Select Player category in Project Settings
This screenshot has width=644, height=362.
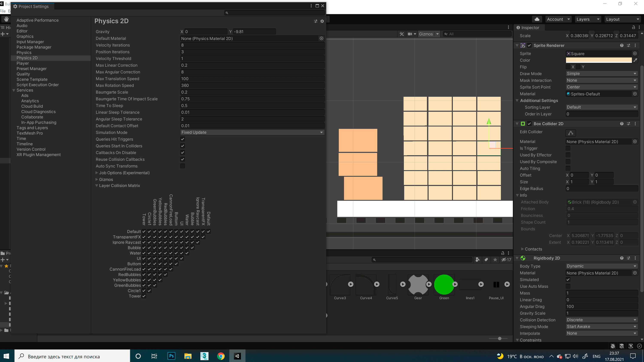(x=23, y=63)
